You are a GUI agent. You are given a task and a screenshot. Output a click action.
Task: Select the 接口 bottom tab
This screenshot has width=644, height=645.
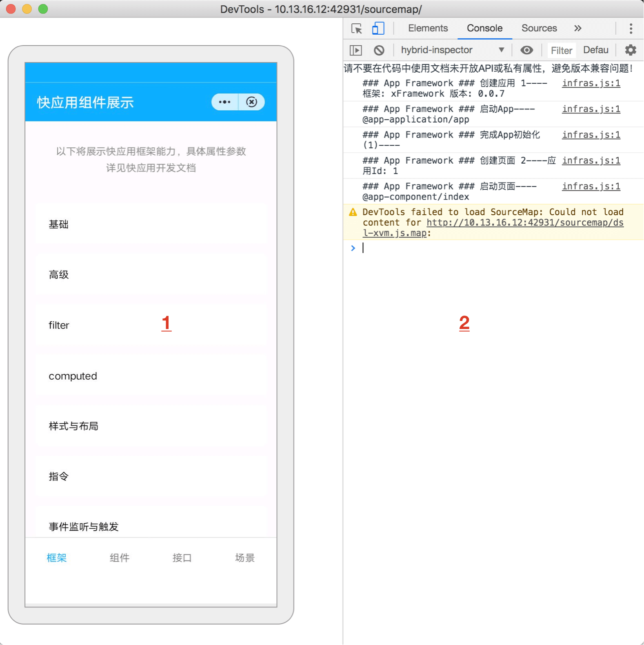tap(182, 558)
